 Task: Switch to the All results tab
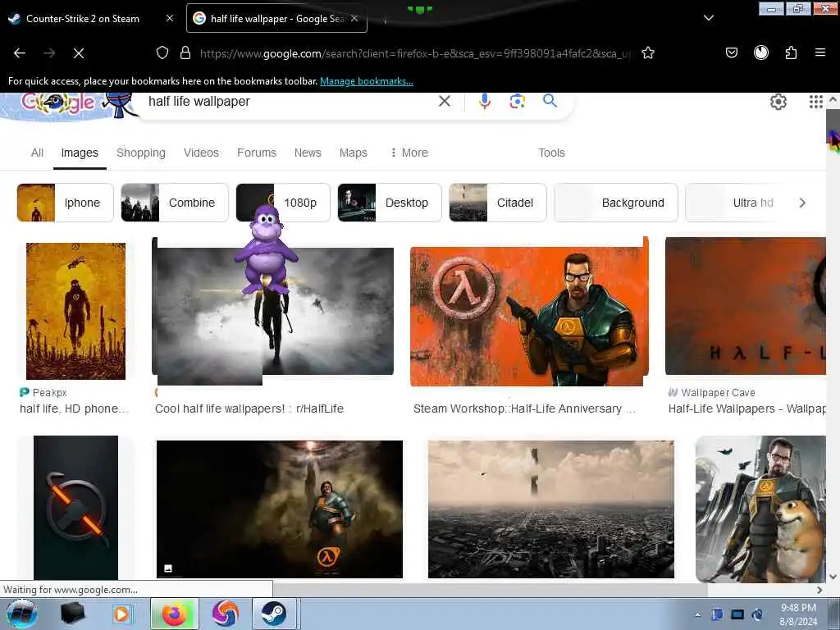(x=37, y=153)
